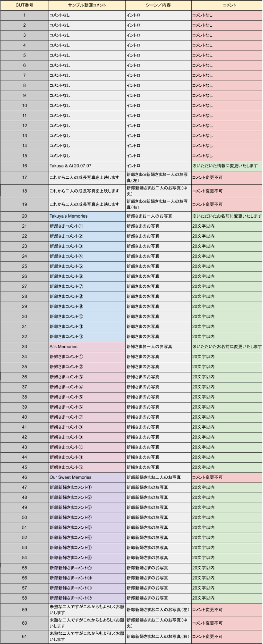Select the コメント header in the last column
Screen dimensions: 263x644
227,5
